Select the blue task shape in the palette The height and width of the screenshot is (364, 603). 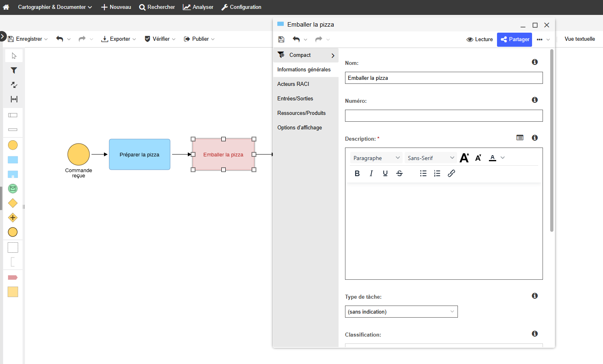click(13, 160)
